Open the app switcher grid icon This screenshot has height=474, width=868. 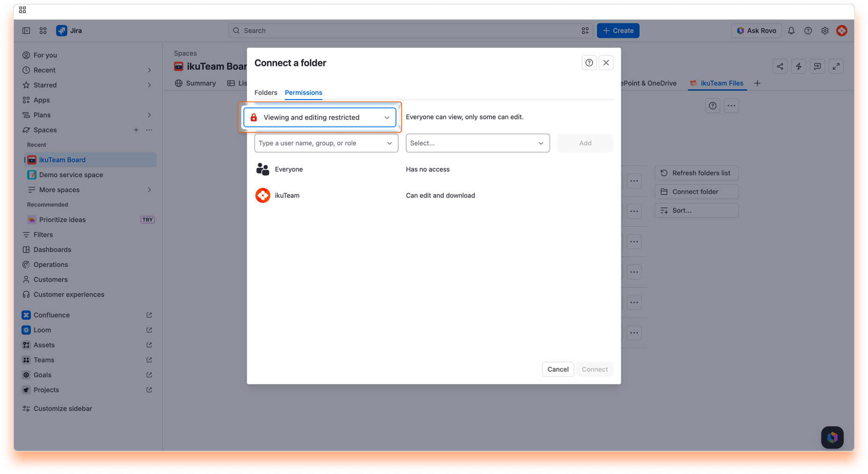click(43, 30)
